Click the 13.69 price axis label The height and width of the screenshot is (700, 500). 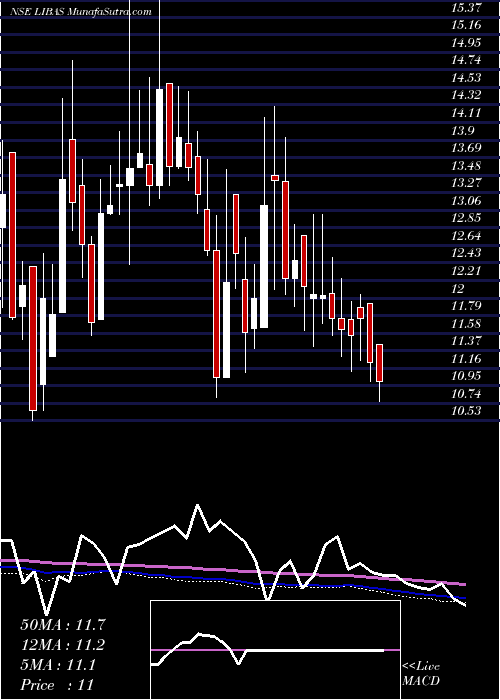point(467,148)
